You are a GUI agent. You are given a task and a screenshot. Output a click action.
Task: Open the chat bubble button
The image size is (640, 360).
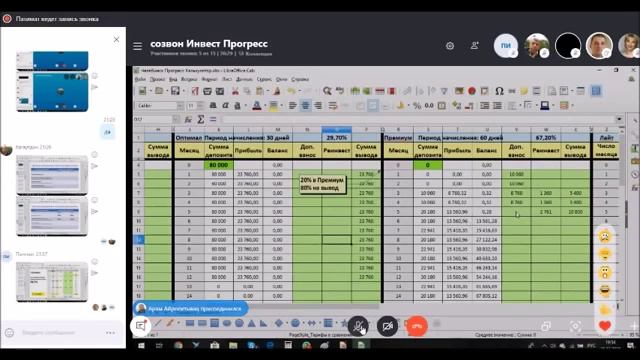point(140,326)
